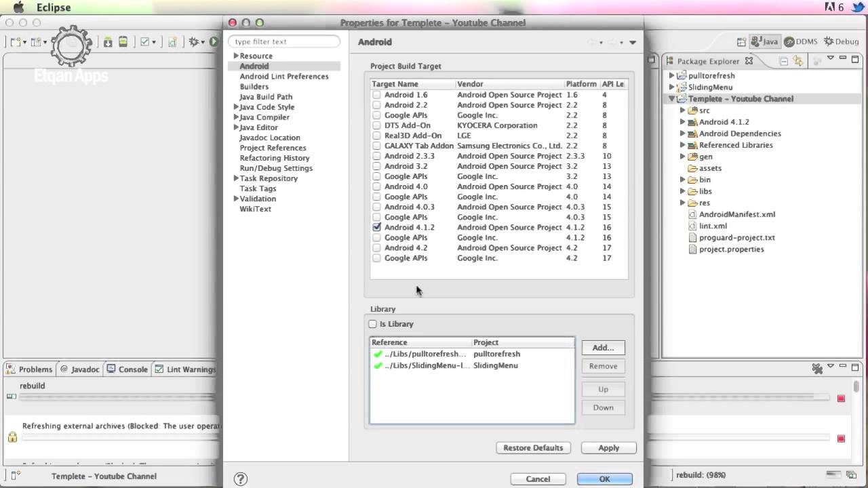Open the Javadoc tab

(79, 369)
